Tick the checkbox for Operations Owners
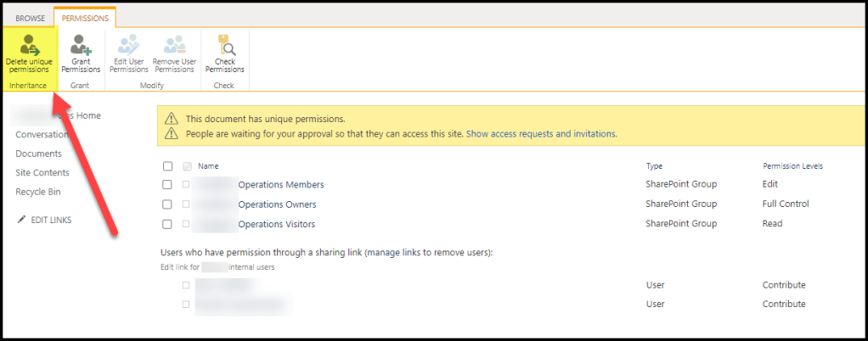 click(167, 204)
